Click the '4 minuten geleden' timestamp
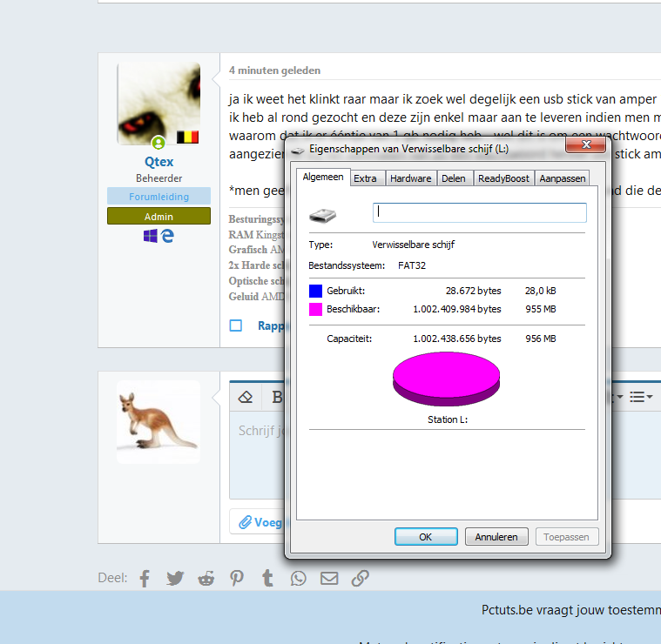This screenshot has width=661, height=644. tap(274, 70)
